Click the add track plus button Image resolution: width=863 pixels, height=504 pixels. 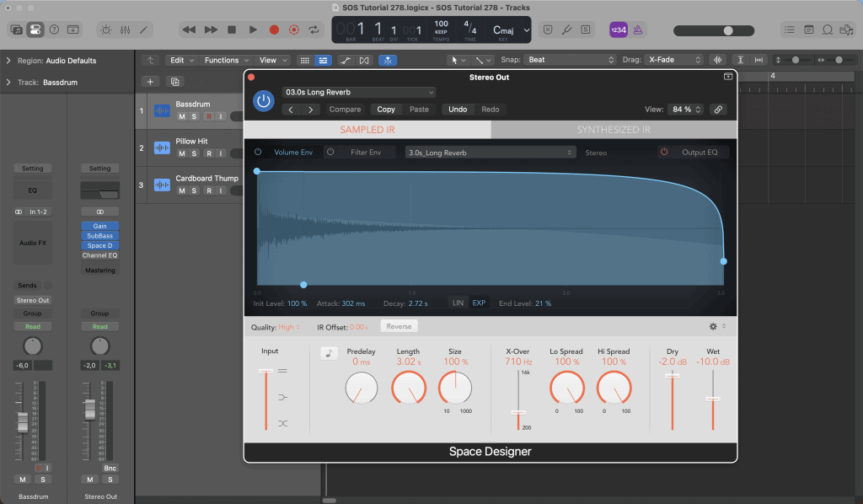[150, 82]
